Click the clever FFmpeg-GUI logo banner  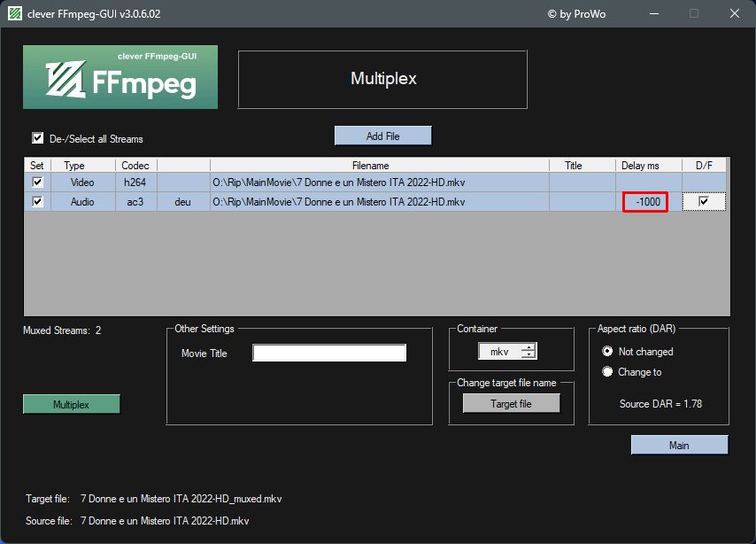click(x=120, y=77)
